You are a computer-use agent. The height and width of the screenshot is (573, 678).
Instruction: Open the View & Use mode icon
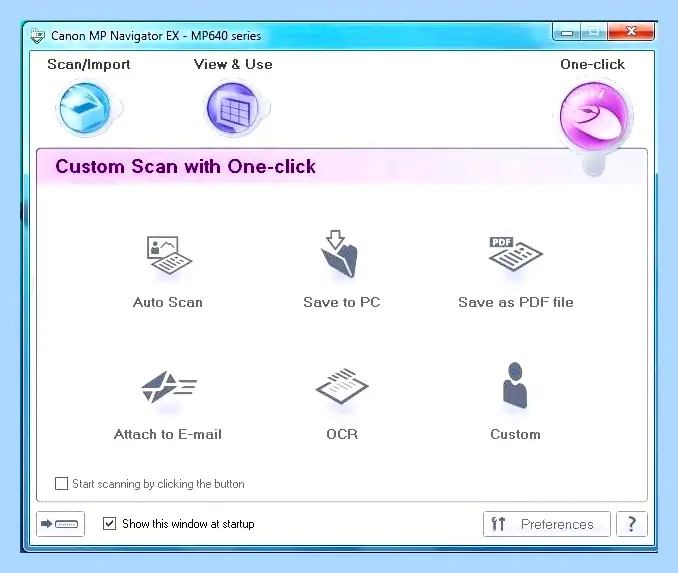coord(233,108)
